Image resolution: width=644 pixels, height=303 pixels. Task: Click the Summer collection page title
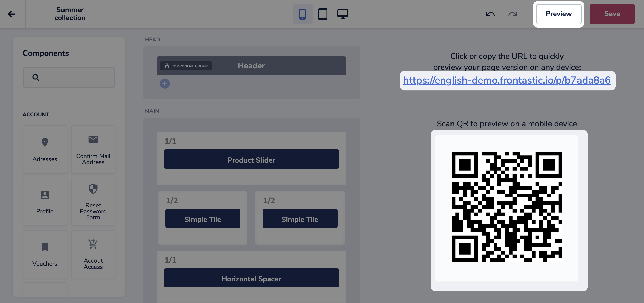pyautogui.click(x=70, y=14)
